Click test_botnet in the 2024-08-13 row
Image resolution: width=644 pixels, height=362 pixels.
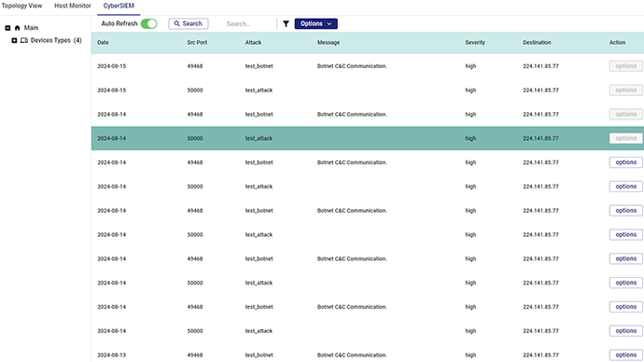[x=259, y=355]
